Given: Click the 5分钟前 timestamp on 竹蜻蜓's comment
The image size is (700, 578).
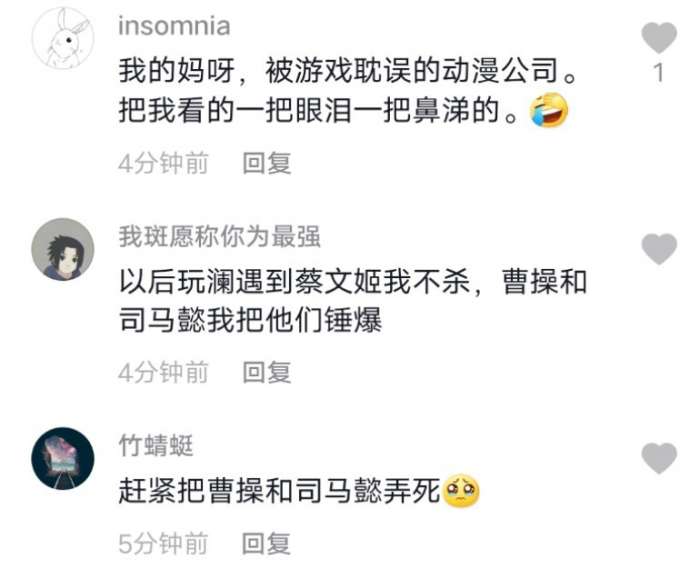Looking at the screenshot, I should [x=163, y=543].
